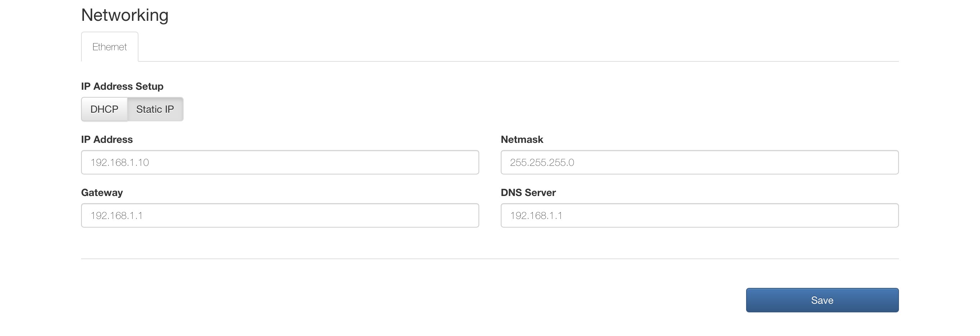Click the IP Address Setup label

point(122,87)
